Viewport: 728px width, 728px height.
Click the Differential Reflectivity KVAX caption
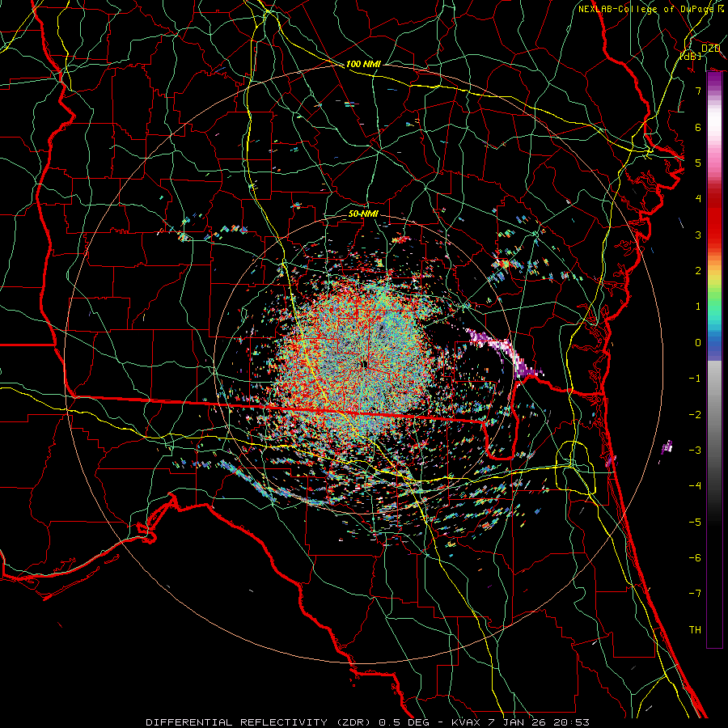367,722
